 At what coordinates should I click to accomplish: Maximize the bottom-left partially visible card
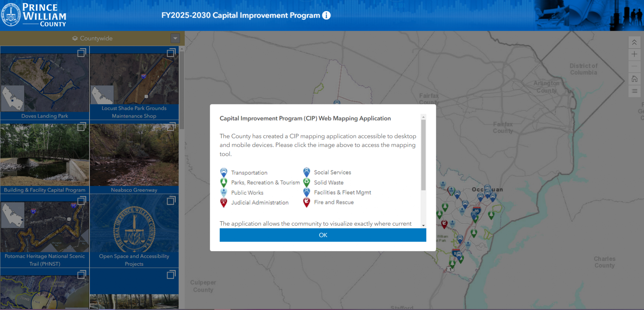[x=82, y=274]
